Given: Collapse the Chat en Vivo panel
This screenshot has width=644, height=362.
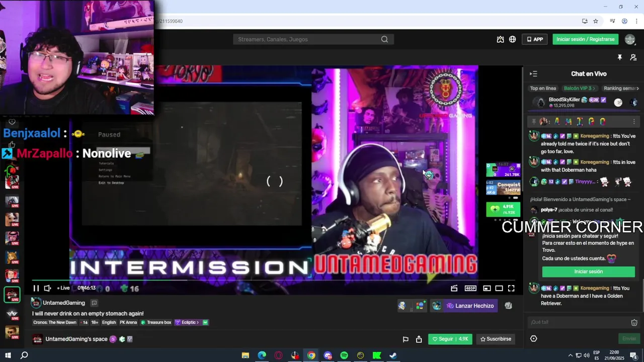Looking at the screenshot, I should click(x=533, y=74).
